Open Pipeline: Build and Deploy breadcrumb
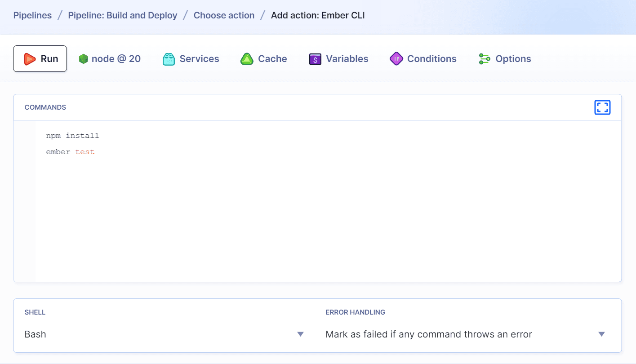This screenshot has height=364, width=636. point(123,15)
